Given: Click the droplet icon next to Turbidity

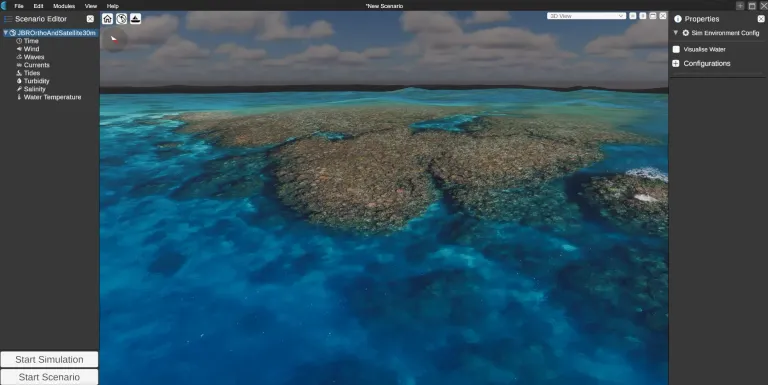Looking at the screenshot, I should [19, 81].
